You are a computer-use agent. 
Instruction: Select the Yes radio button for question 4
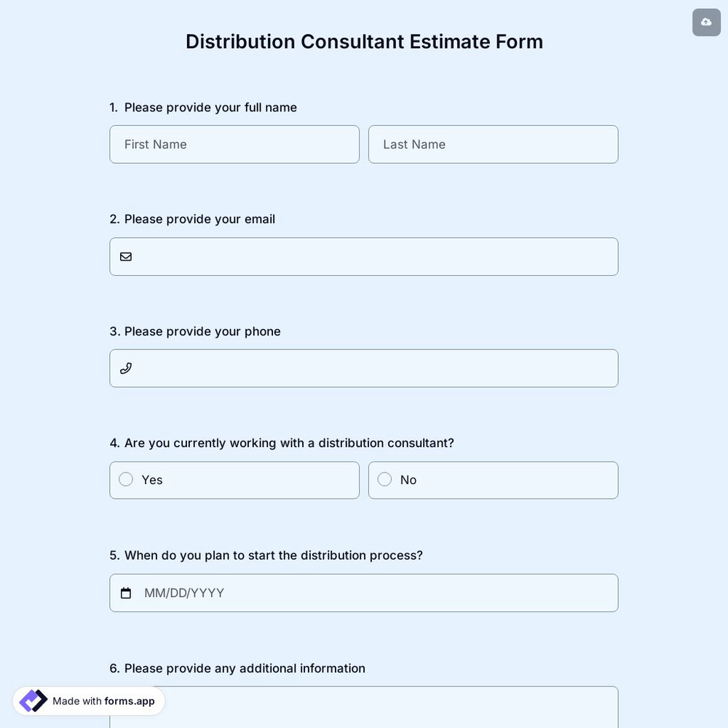[125, 479]
